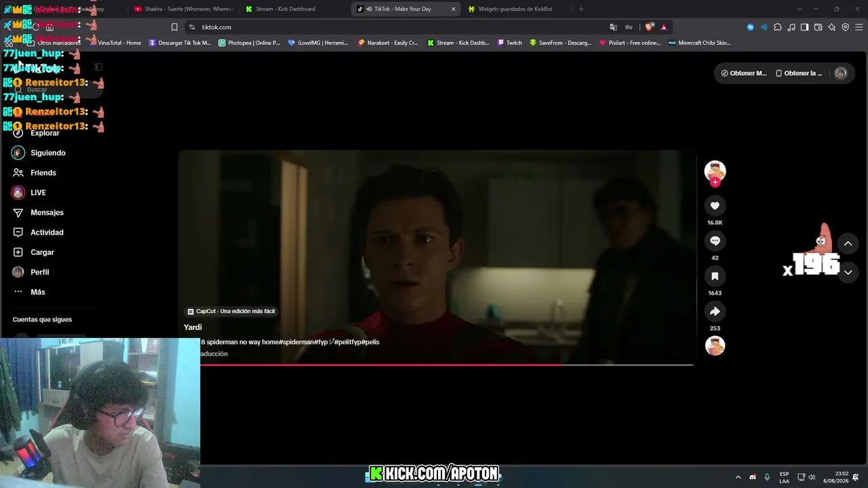Expand the Más options in the sidebar
Screen dimensions: 868x488
click(29, 292)
